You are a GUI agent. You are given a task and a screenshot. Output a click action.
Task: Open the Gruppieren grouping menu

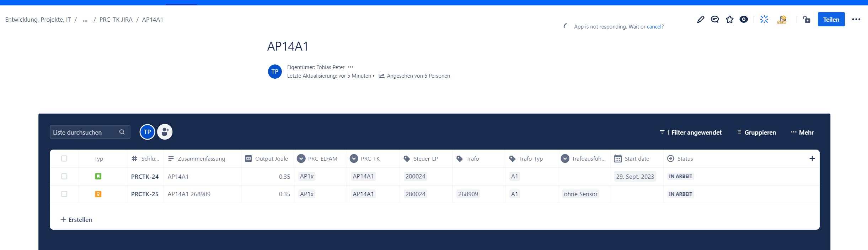click(757, 132)
